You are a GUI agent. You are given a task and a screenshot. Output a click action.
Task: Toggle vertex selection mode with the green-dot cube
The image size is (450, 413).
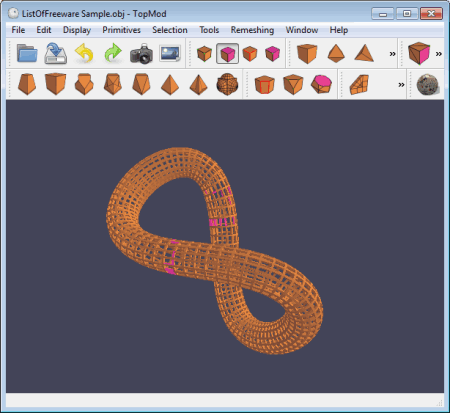[204, 53]
